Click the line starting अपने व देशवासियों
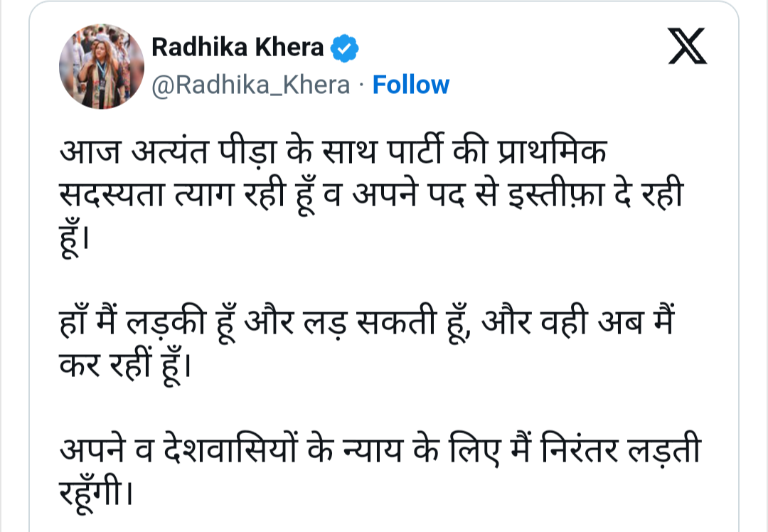 pos(380,449)
